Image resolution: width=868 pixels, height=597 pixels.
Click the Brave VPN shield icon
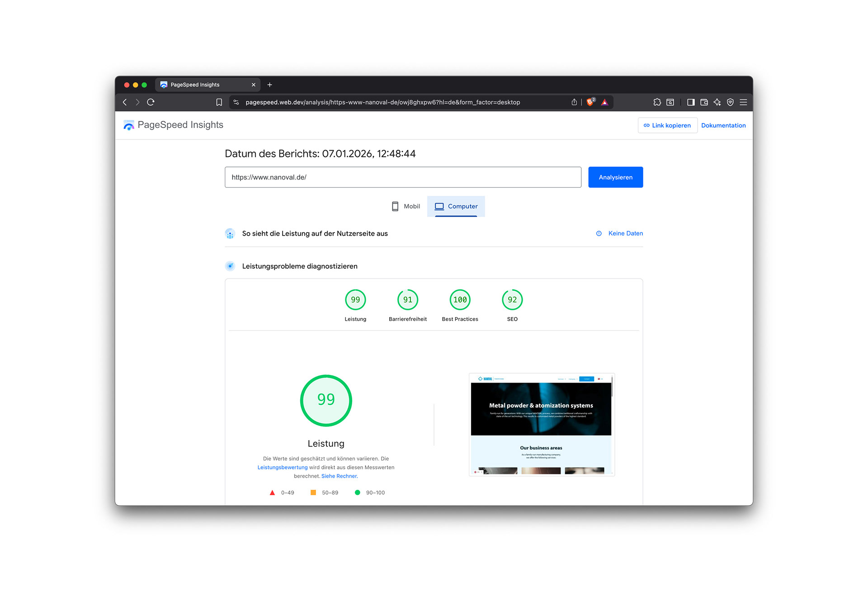tap(730, 102)
